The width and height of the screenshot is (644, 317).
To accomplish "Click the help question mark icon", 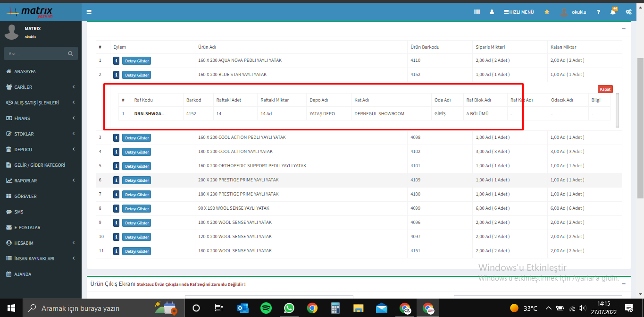I will [x=598, y=12].
